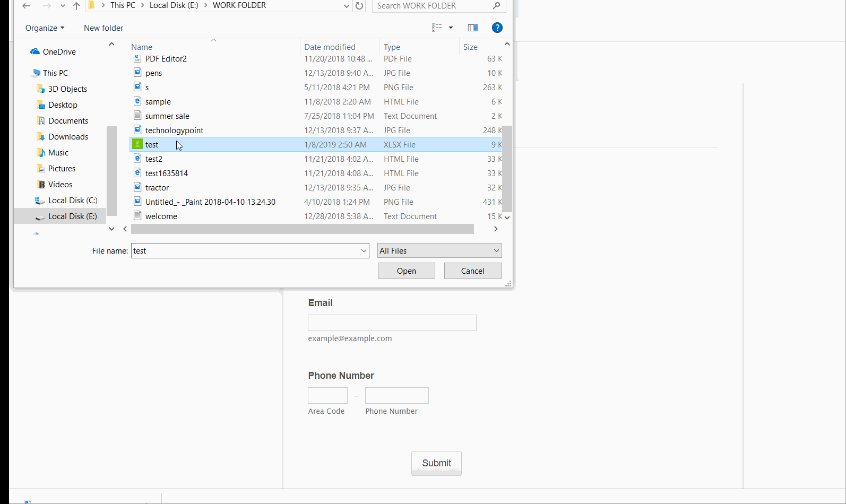The height and width of the screenshot is (504, 846).
Task: Expand the Local Disk (E:) breadcrumb chevron
Action: coord(205,5)
